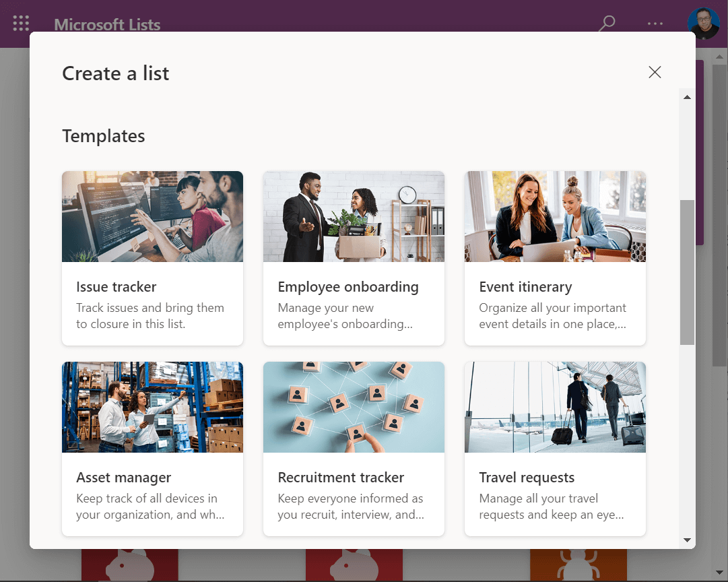Select the Event itinerary template card

click(555, 258)
